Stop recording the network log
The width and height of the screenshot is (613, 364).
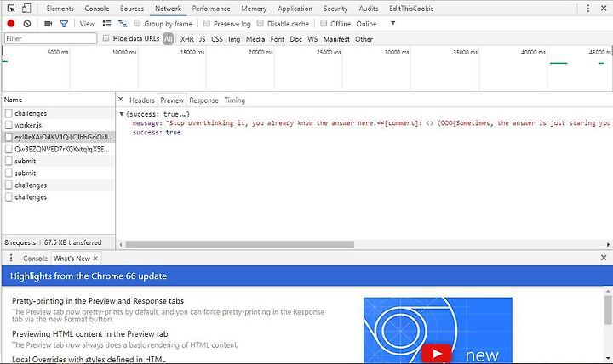click(x=11, y=24)
